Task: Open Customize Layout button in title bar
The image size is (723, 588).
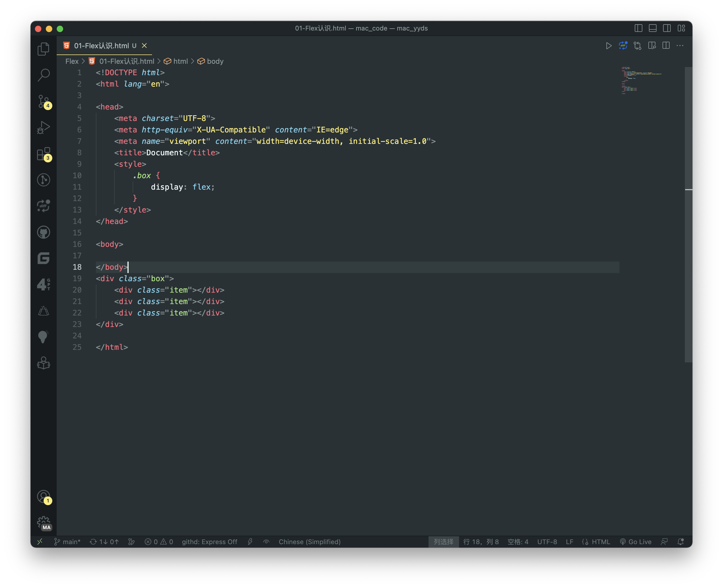Action: coord(681,28)
